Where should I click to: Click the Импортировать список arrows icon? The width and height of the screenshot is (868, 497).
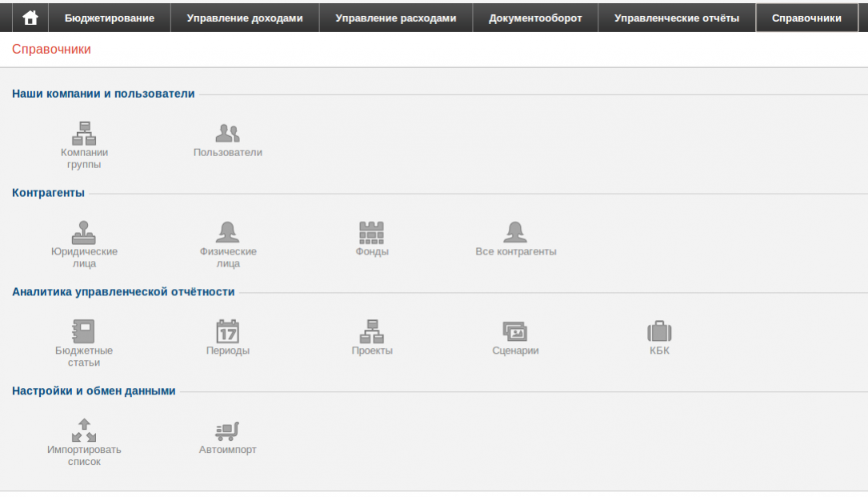coord(84,431)
